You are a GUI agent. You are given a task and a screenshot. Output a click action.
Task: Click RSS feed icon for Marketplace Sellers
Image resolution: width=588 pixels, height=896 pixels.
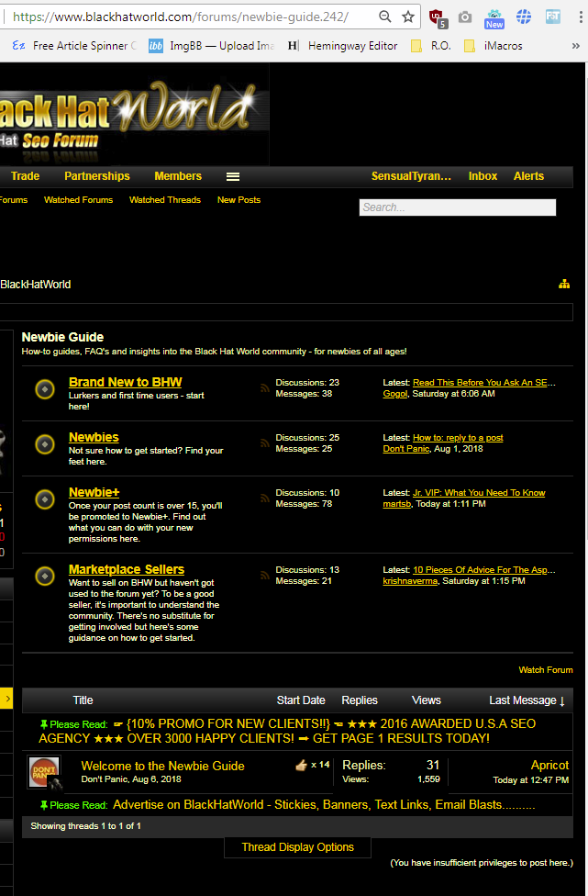coord(264,576)
